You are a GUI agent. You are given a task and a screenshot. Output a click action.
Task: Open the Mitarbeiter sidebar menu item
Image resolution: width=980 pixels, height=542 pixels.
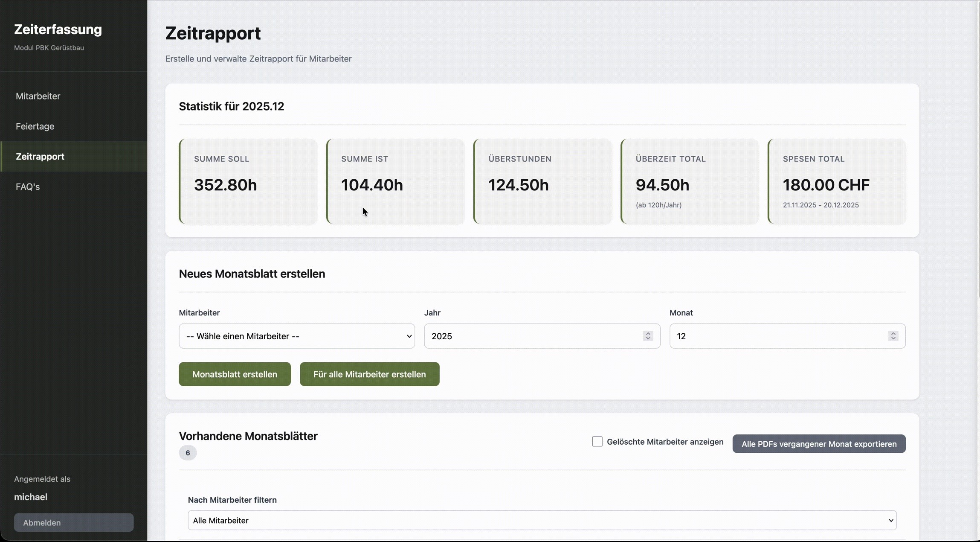click(38, 96)
